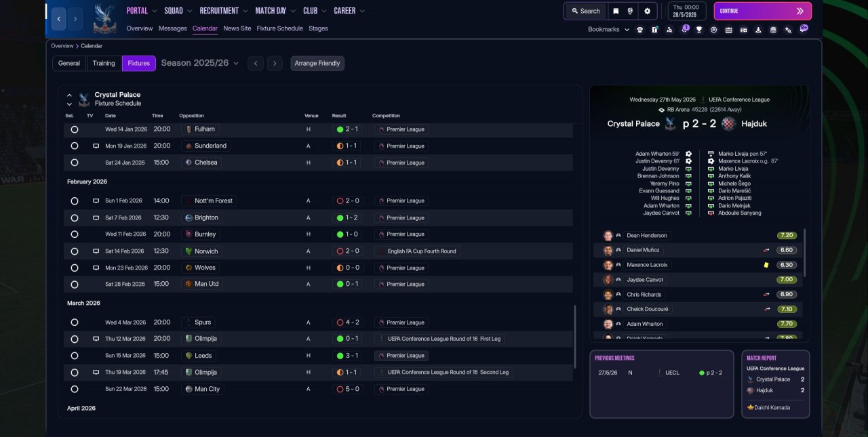
Task: Open the target circle bookmark icon
Action: pyautogui.click(x=713, y=30)
